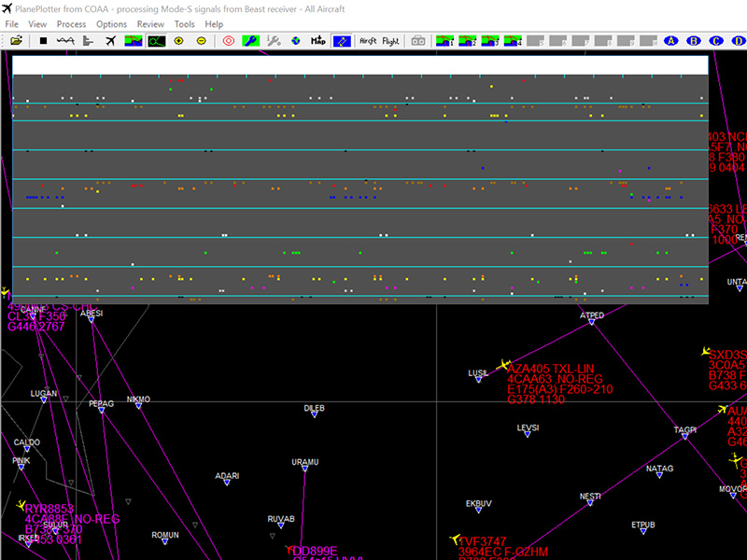Image resolution: width=747 pixels, height=560 pixels.
Task: Open the Process menu
Action: coord(72,24)
